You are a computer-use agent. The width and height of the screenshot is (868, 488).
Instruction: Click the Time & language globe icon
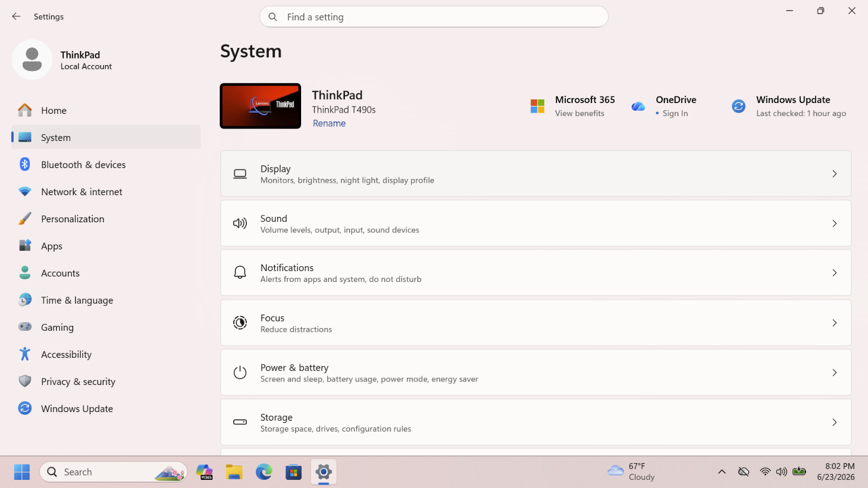(x=25, y=300)
